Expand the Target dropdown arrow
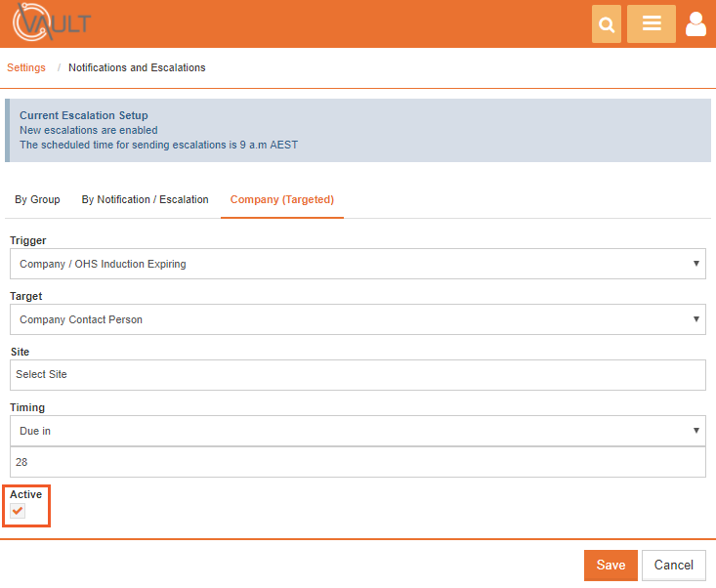Screen dimensions: 716x588 pyautogui.click(x=695, y=319)
